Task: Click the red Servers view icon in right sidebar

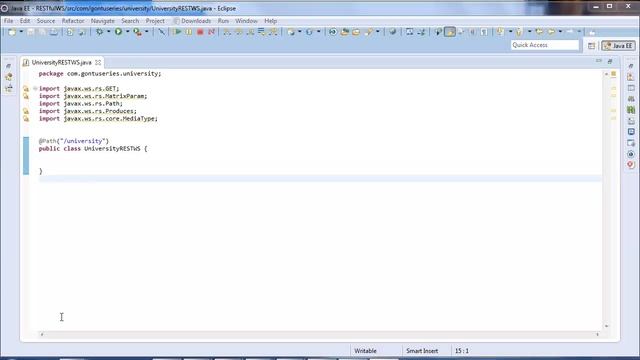Action: pyautogui.click(x=631, y=165)
